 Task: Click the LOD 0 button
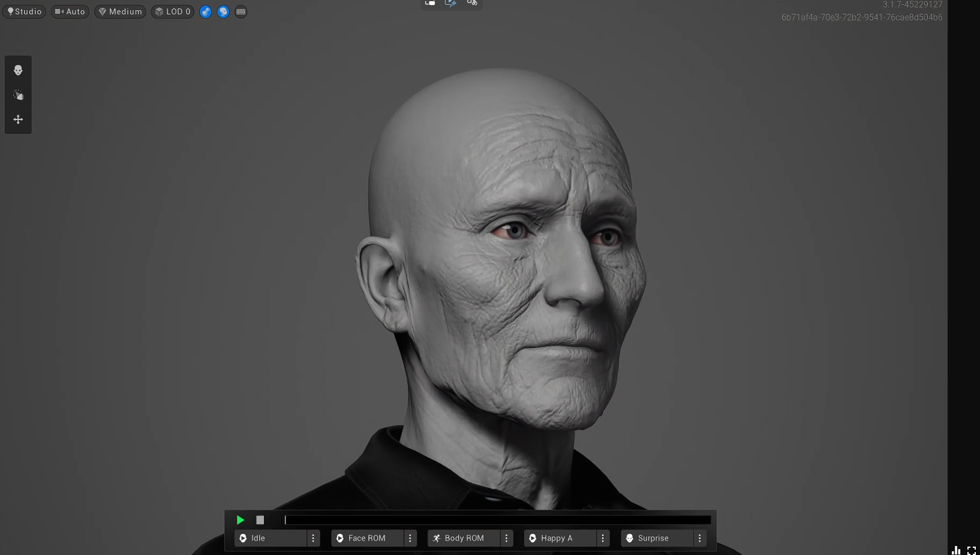pos(172,11)
